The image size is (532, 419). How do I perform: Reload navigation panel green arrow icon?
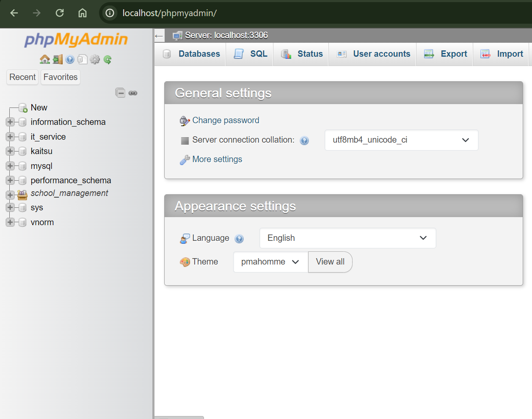(x=108, y=60)
